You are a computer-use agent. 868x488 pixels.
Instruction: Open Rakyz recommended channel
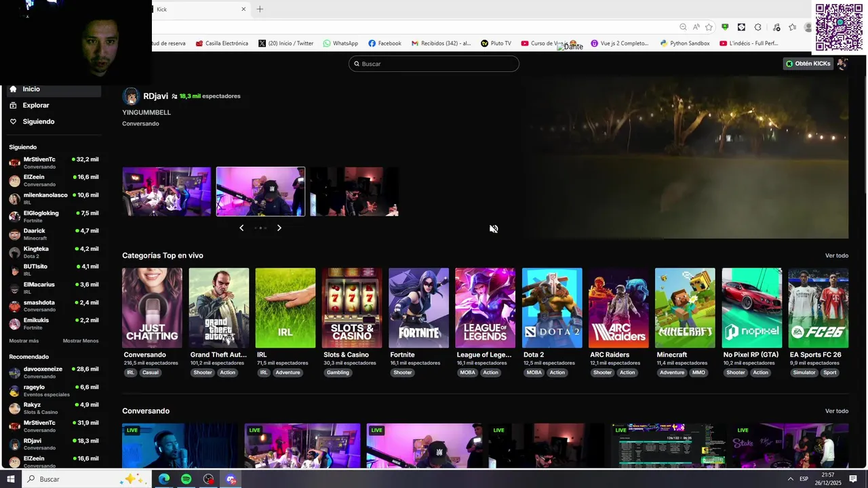coord(54,408)
